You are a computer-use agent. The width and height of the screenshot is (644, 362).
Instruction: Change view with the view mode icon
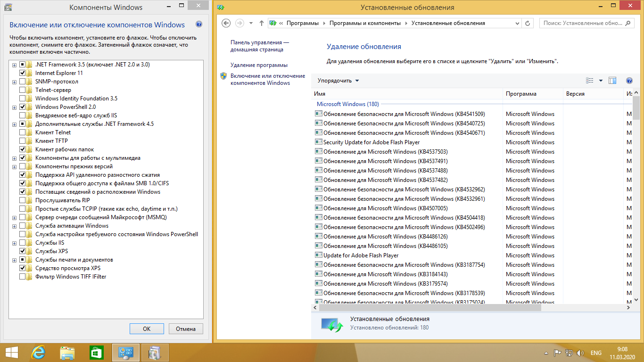(x=589, y=81)
